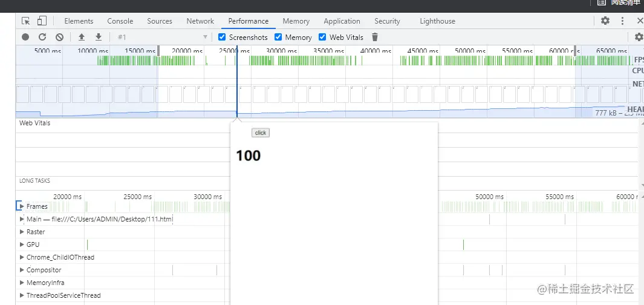Image resolution: width=644 pixels, height=305 pixels.
Task: Expand the Main thread track
Action: (22, 219)
